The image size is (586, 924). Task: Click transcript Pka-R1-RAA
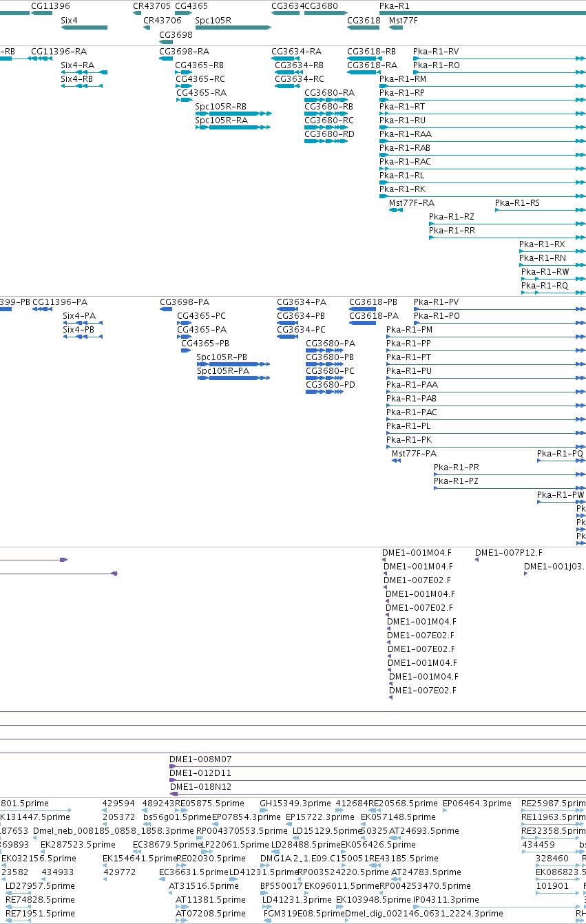(x=406, y=134)
